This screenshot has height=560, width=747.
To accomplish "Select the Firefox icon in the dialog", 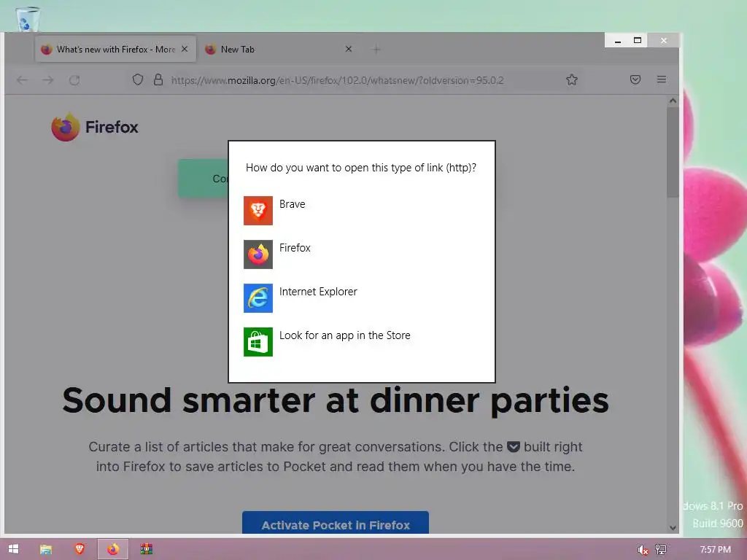I will pos(258,254).
